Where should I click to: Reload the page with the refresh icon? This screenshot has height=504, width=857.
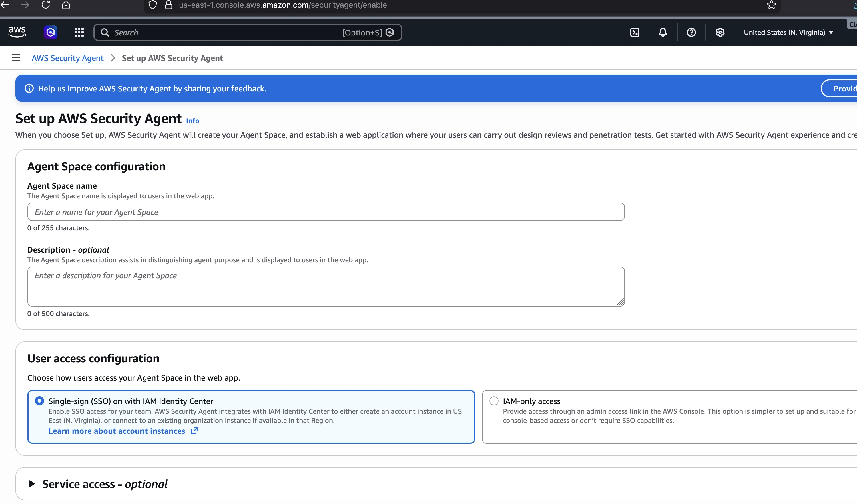[45, 5]
